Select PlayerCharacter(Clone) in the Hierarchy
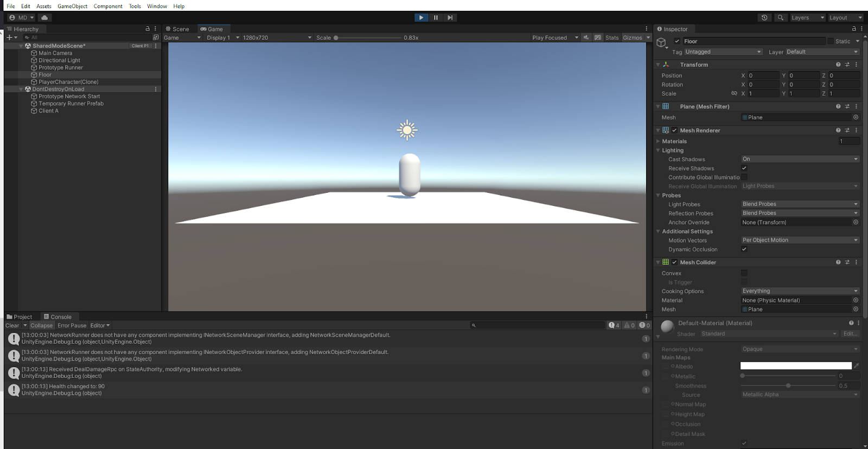868x449 pixels. coord(68,82)
